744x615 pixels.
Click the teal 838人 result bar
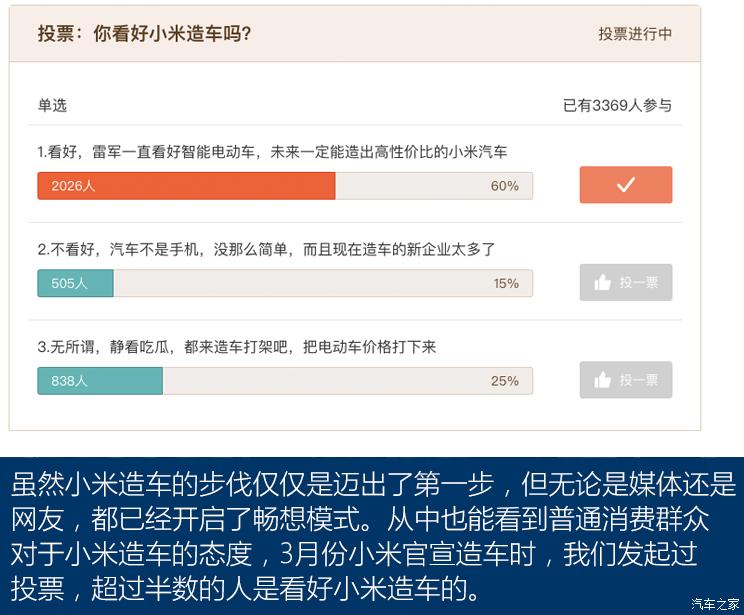100,381
